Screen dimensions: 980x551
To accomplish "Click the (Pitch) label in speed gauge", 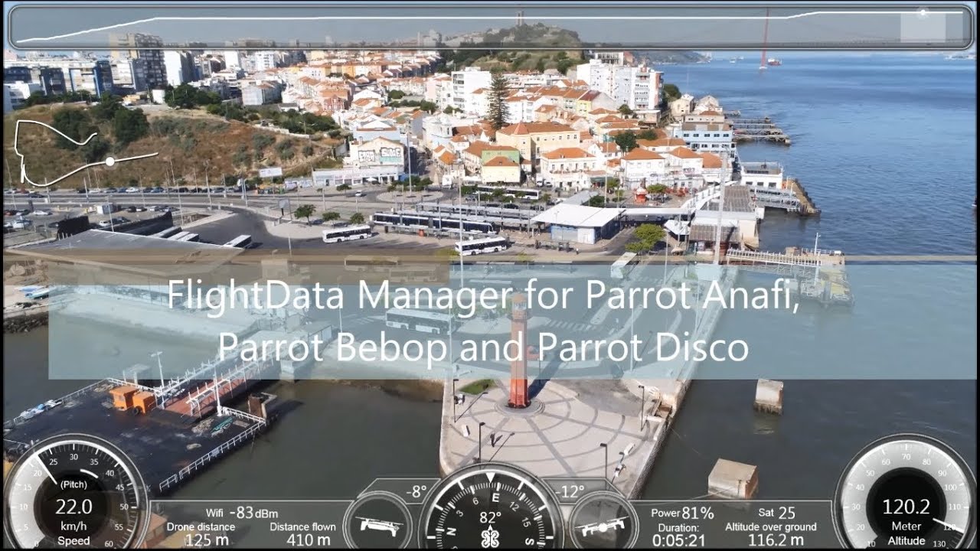I will [x=73, y=484].
